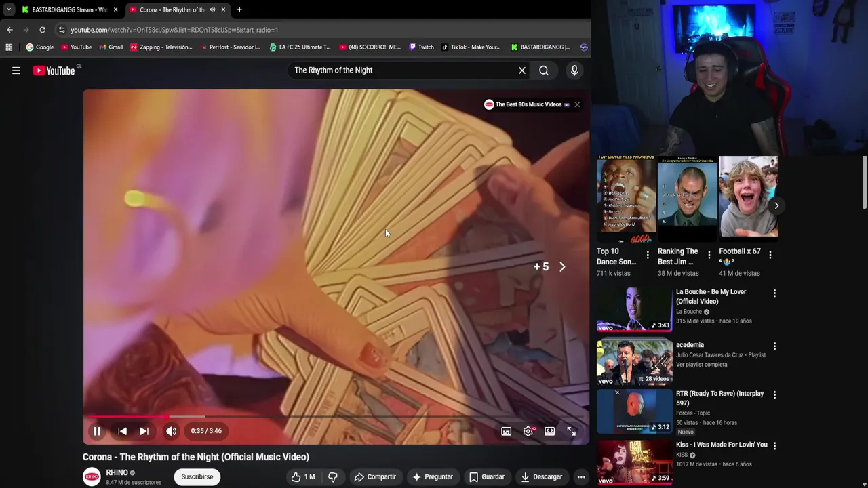Open the tab search dropdown chevron
Image resolution: width=868 pixels, height=488 pixels.
pyautogui.click(x=9, y=9)
